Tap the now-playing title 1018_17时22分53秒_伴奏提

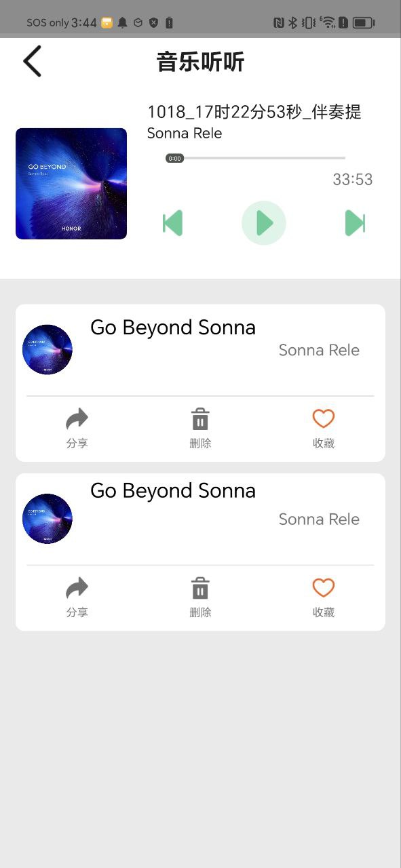tap(254, 112)
